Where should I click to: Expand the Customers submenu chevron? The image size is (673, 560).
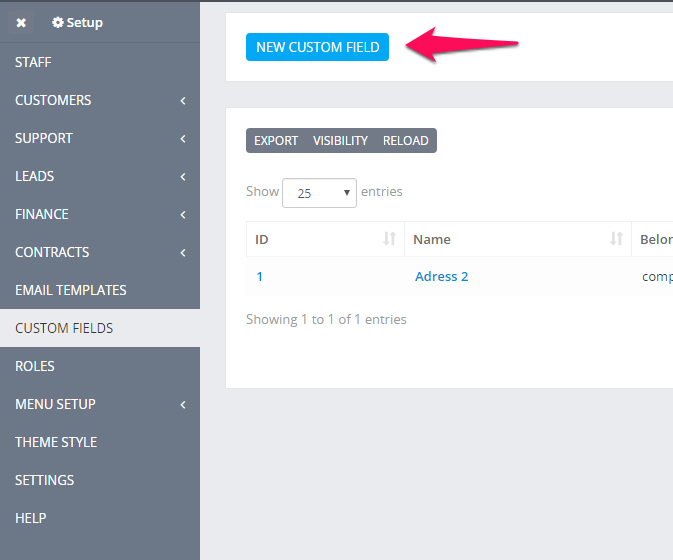coord(183,101)
